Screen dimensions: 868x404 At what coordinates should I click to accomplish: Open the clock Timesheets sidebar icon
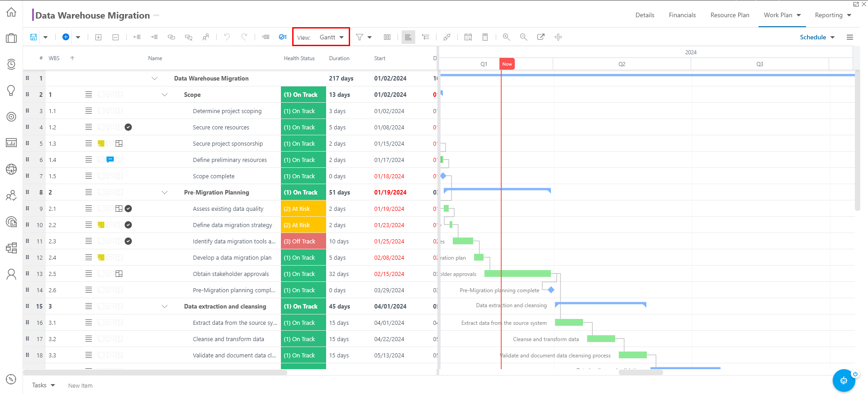coord(11,64)
